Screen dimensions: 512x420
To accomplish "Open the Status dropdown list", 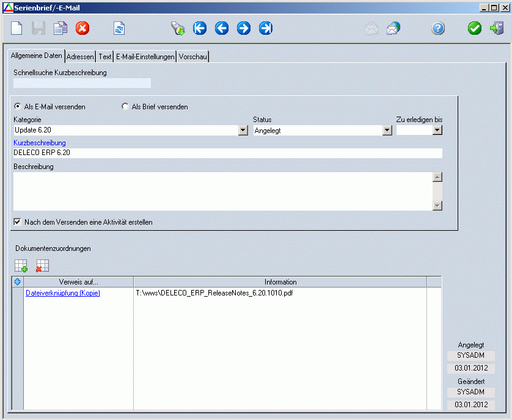I will click(x=387, y=130).
